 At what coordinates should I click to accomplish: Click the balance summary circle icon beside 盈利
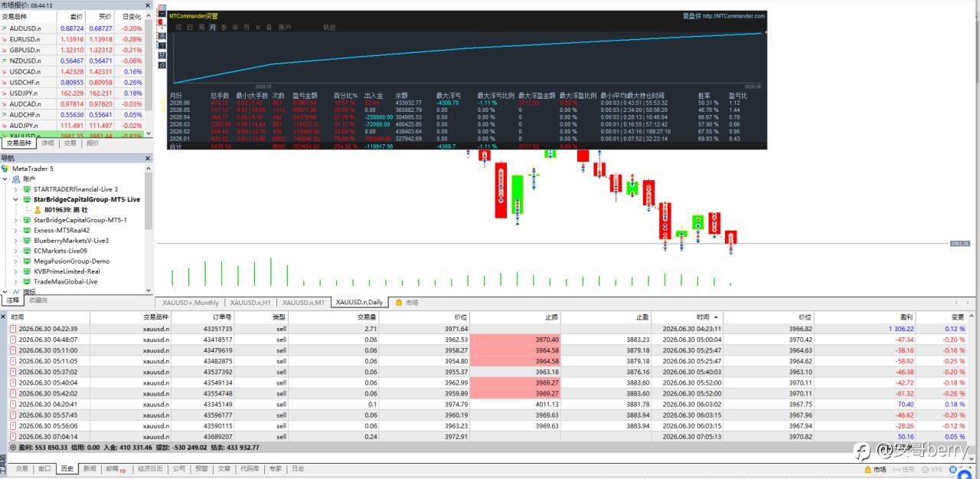point(13,447)
